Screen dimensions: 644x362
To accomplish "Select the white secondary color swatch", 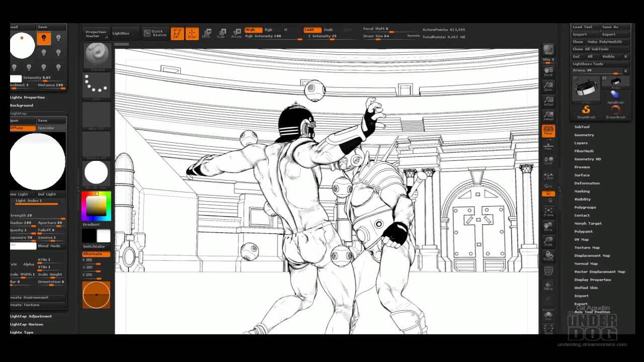I will (x=103, y=236).
